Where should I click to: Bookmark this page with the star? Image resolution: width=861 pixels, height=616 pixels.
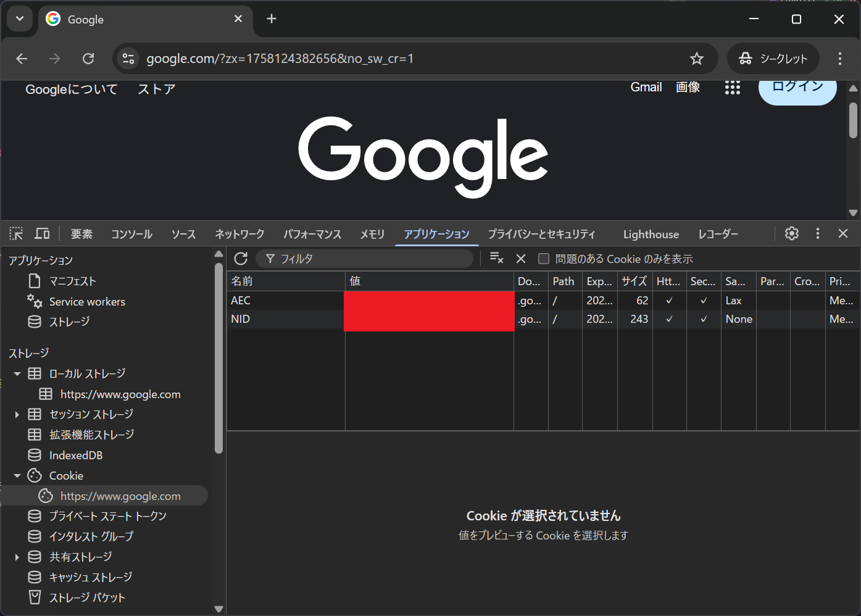[x=697, y=59]
